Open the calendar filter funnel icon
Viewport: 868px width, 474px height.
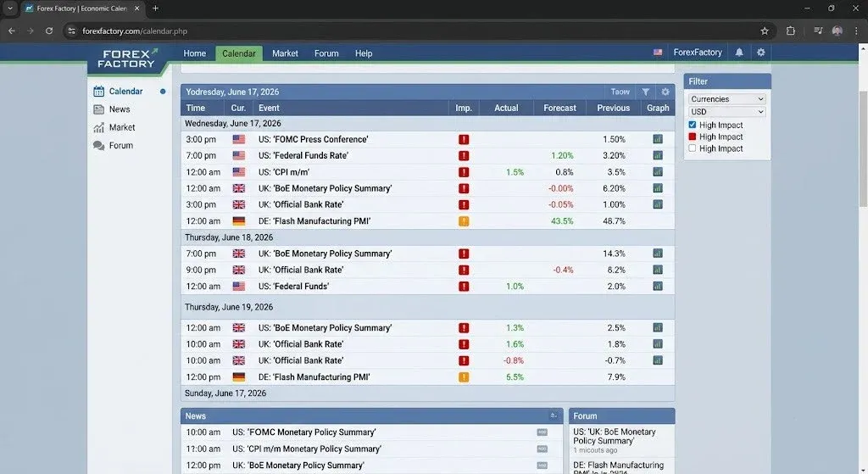point(645,92)
